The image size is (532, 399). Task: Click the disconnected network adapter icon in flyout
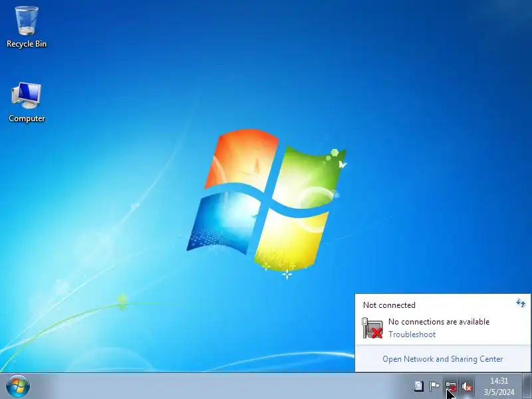[x=372, y=328]
